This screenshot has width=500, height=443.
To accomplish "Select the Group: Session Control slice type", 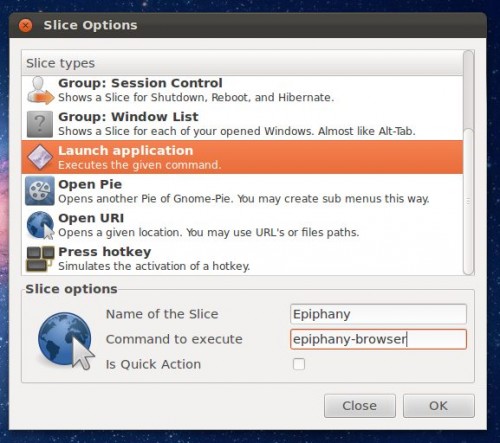I will coord(242,90).
